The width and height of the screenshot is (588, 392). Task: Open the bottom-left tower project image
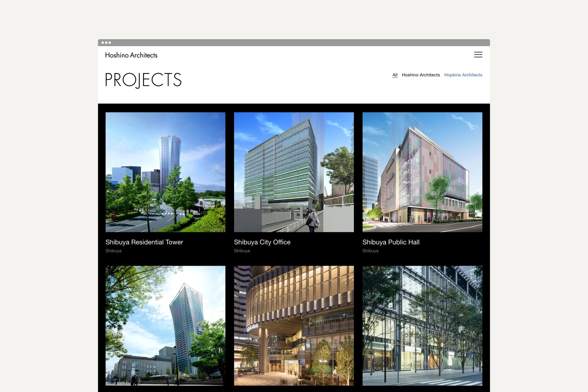click(165, 326)
